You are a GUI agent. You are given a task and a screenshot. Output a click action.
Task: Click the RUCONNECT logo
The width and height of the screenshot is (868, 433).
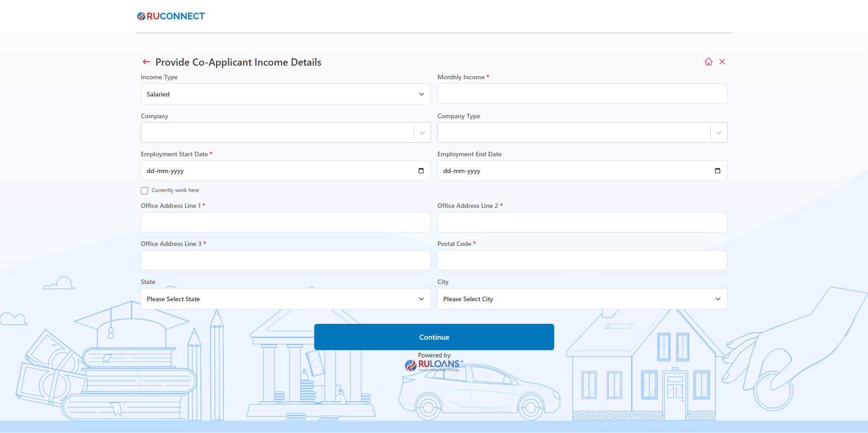click(x=171, y=16)
